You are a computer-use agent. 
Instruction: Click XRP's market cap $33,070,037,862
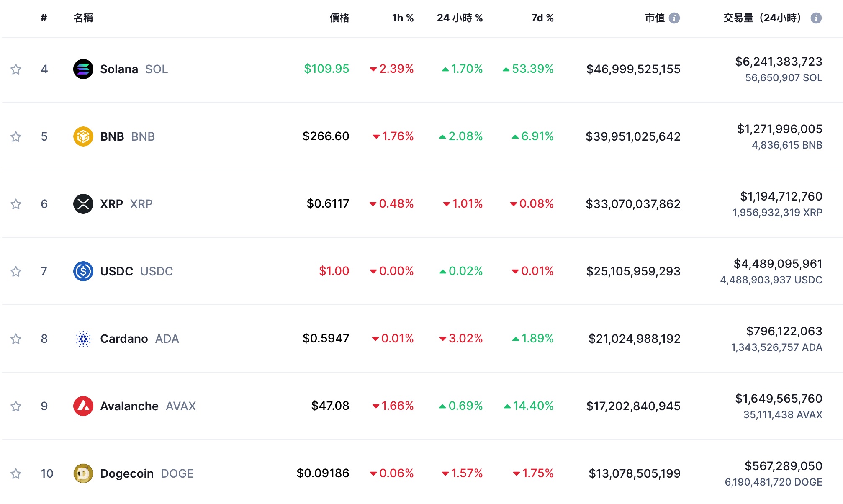coord(633,204)
